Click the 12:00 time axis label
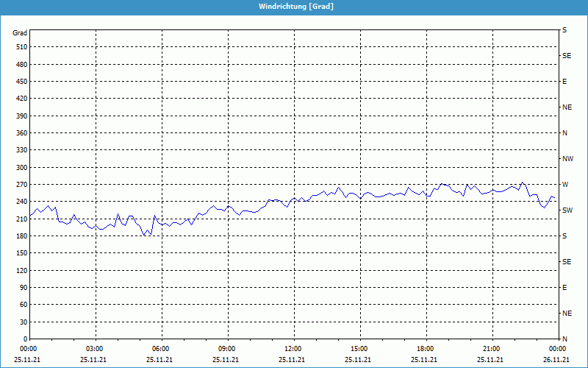The height and width of the screenshot is (368, 588). [293, 348]
